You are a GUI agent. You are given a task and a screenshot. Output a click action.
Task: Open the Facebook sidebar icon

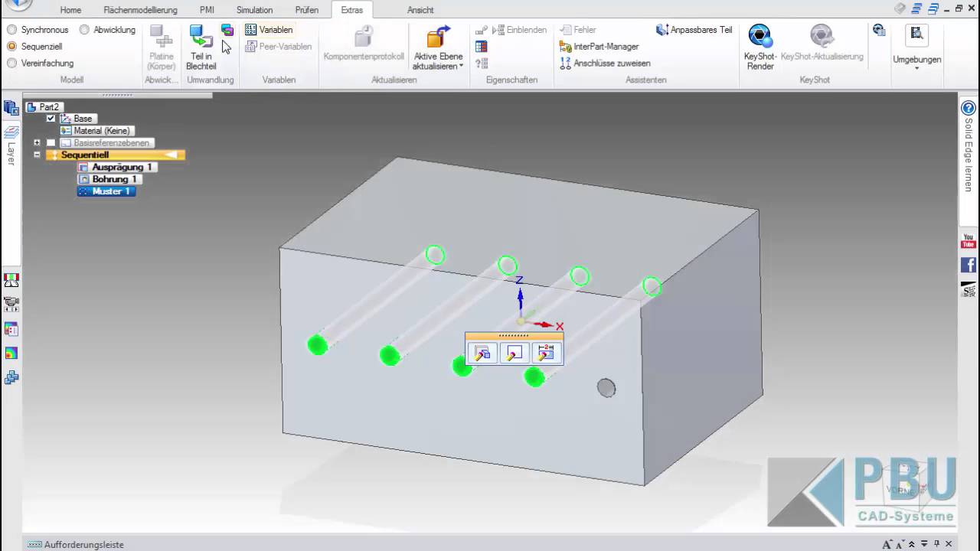coord(969,266)
